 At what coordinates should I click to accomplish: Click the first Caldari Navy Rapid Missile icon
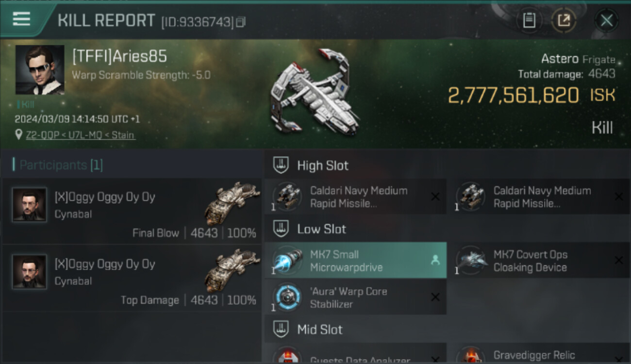(287, 197)
